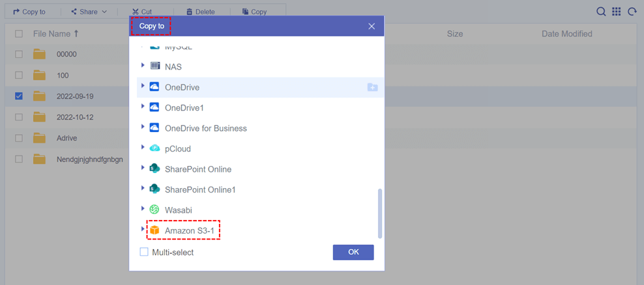Toggle the select-all checkbox in header
The image size is (644, 285).
point(19,34)
